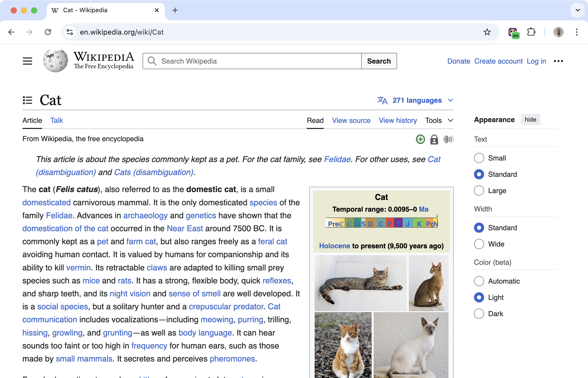Play the spoken article speaker icon
Image resolution: width=588 pixels, height=378 pixels.
point(448,139)
